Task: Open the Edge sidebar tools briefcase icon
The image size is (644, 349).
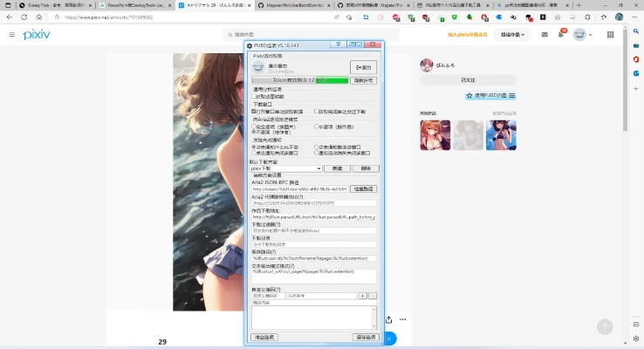Action: coord(636,45)
